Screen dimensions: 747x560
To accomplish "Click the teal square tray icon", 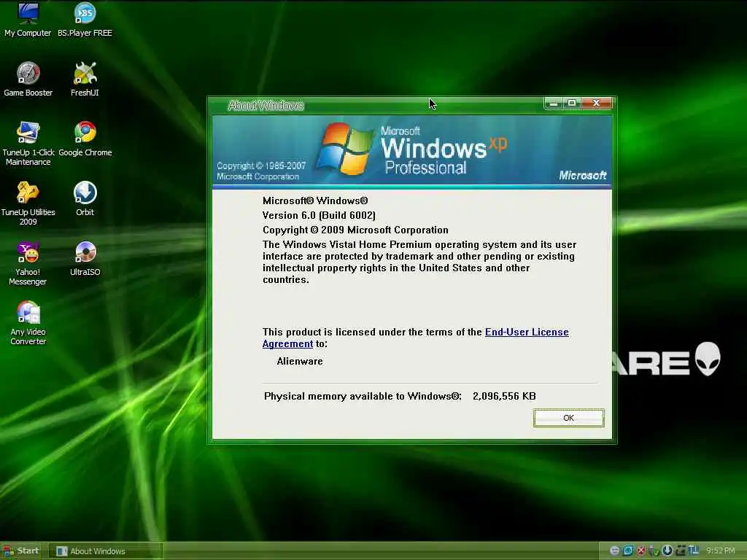I will click(628, 551).
